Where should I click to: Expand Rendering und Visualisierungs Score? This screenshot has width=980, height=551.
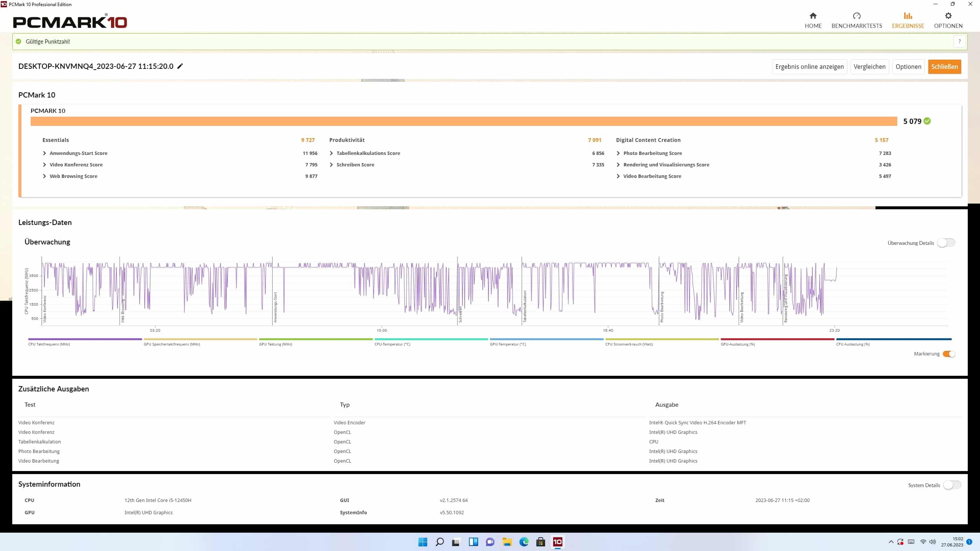618,165
